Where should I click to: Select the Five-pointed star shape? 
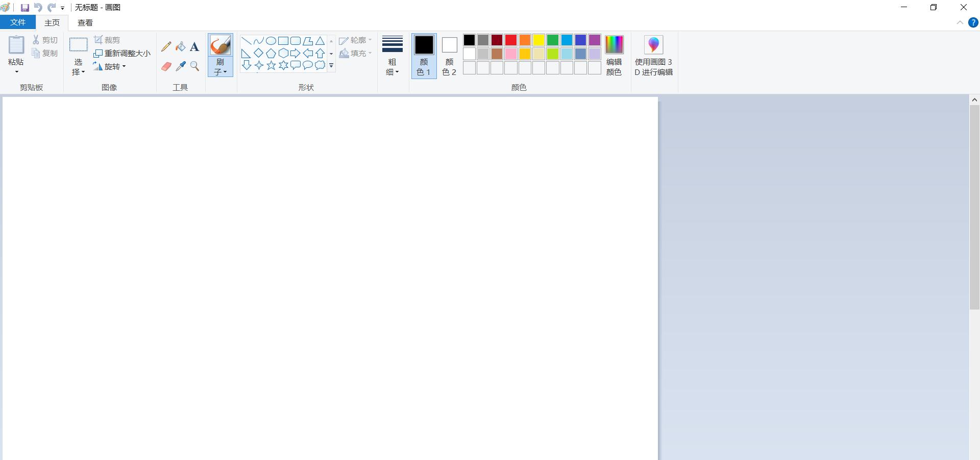click(x=271, y=65)
